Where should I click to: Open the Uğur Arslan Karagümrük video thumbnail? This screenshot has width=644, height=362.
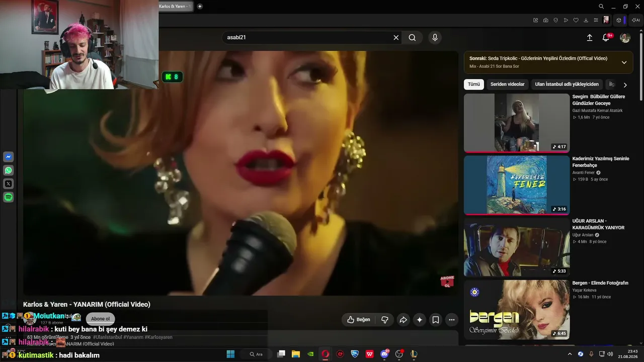(x=517, y=247)
